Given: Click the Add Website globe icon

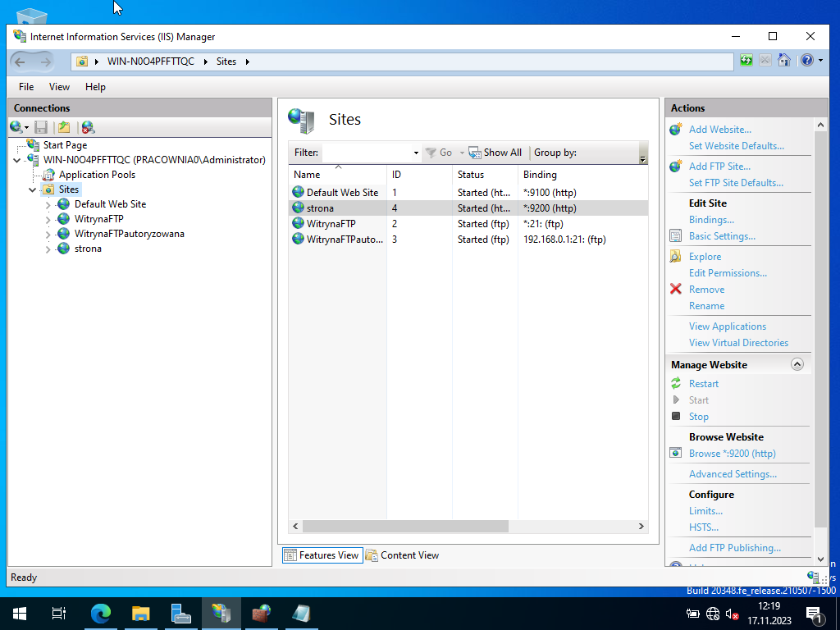Looking at the screenshot, I should coord(676,129).
